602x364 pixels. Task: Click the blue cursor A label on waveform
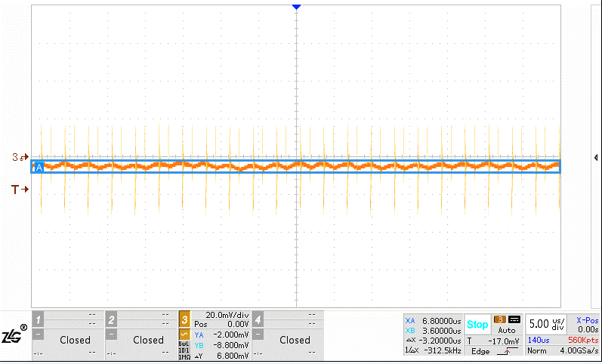pyautogui.click(x=39, y=168)
